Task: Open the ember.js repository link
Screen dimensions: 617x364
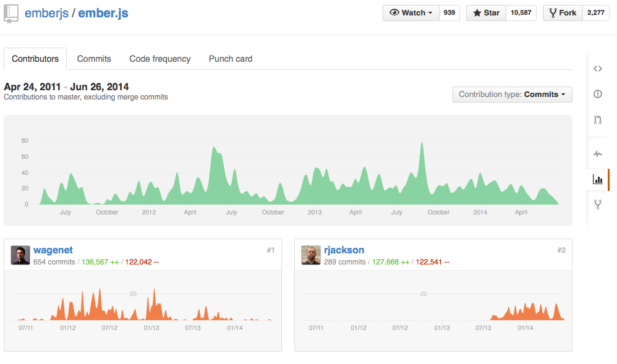Action: coord(103,13)
